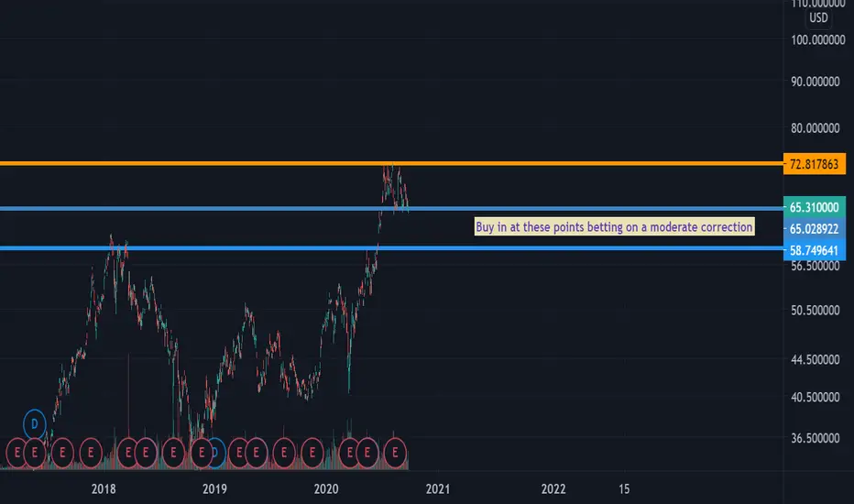
Task: Click the 90.000000 price axis value
Action: pos(816,82)
